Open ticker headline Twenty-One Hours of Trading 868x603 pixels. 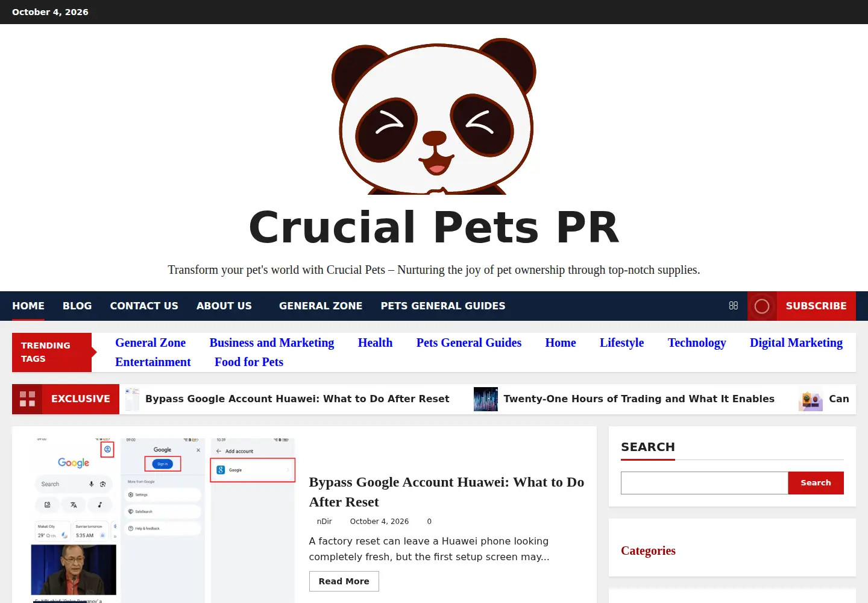639,399
